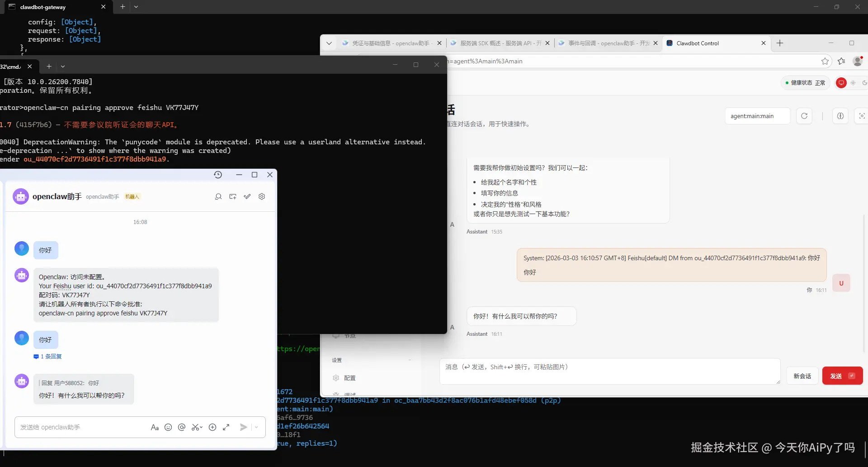Select the 'Clawdbot Control' browser tab
This screenshot has height=467, width=868.
click(717, 43)
